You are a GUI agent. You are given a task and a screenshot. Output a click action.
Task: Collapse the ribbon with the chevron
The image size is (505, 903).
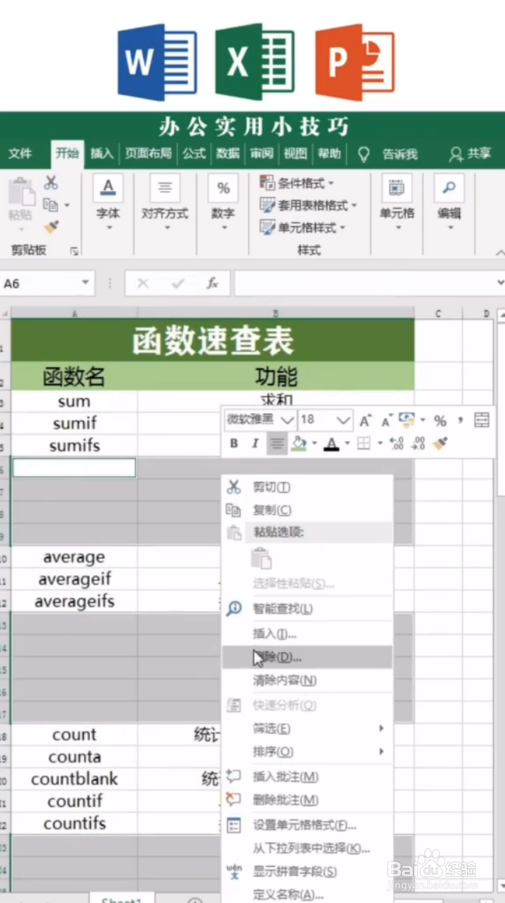tap(500, 253)
